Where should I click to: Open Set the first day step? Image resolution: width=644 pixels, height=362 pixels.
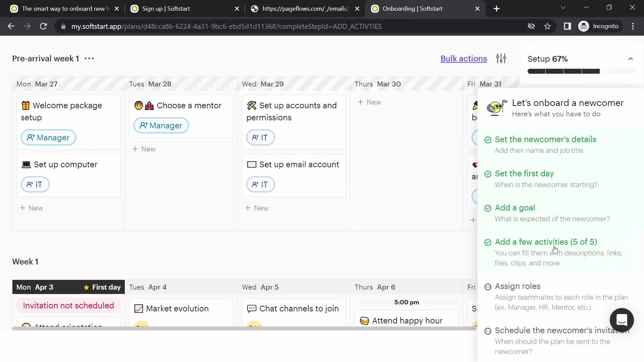click(x=524, y=174)
